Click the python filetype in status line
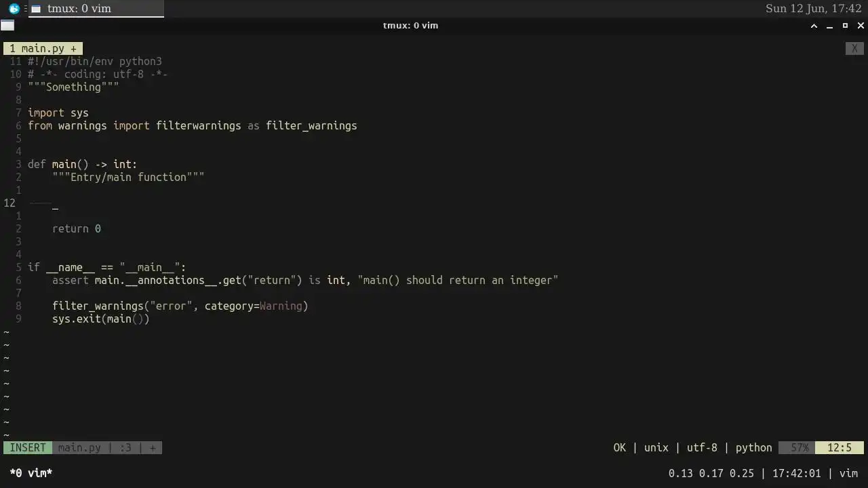 click(753, 448)
